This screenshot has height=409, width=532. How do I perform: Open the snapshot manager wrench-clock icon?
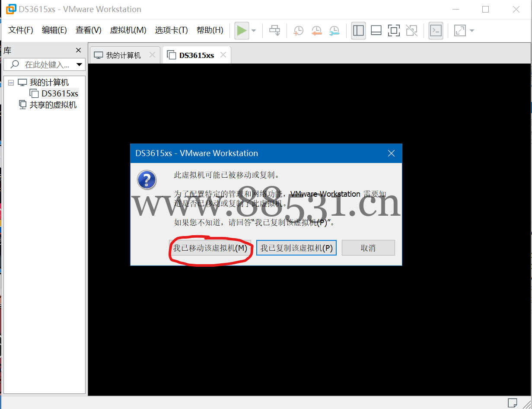(334, 31)
